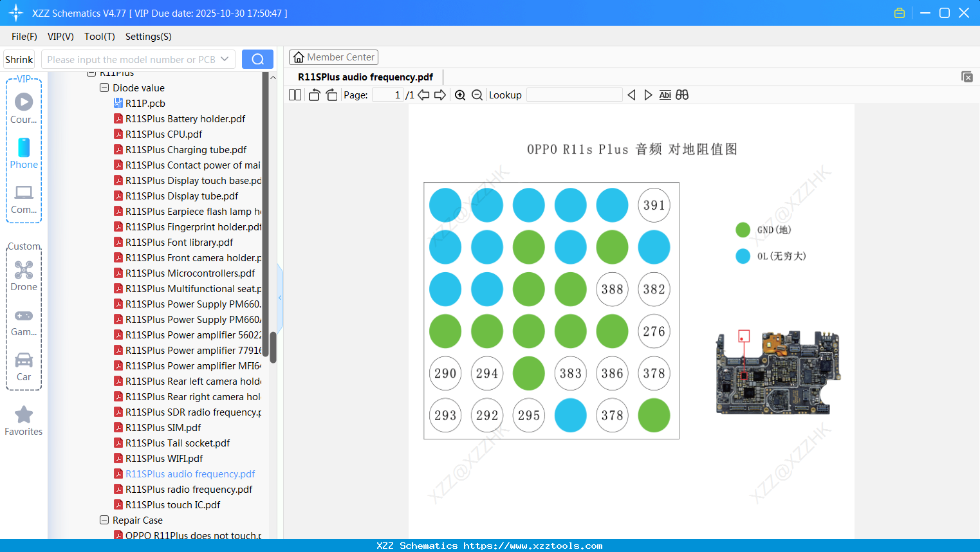980x552 pixels.
Task: Click the pin labeled 391
Action: tap(654, 205)
